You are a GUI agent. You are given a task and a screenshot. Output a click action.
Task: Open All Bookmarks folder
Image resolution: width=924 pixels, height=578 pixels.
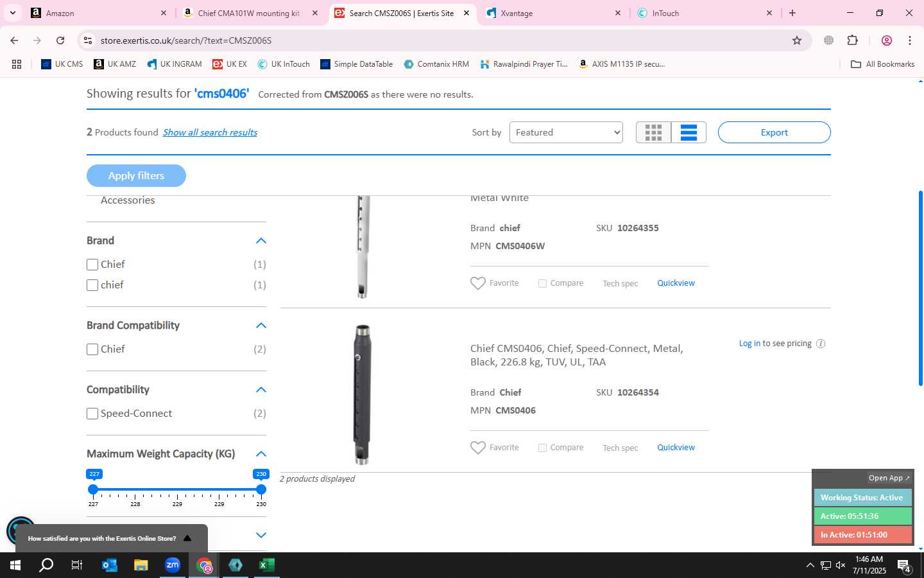(882, 64)
